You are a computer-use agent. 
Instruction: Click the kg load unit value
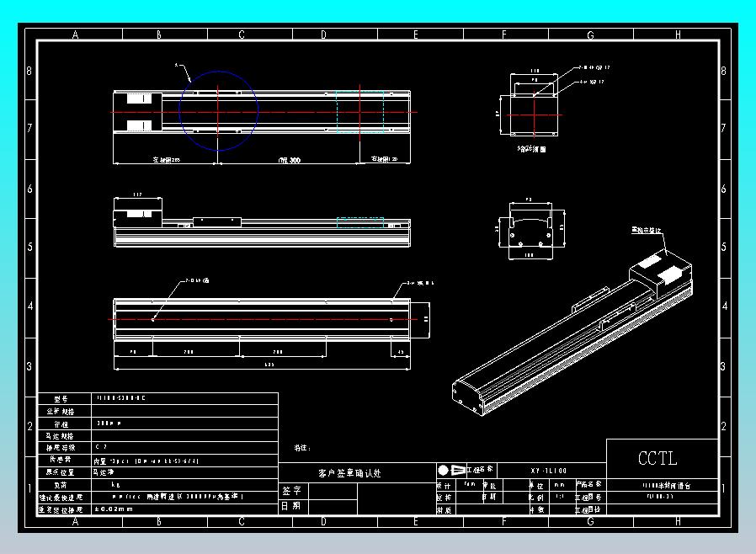coord(115,485)
